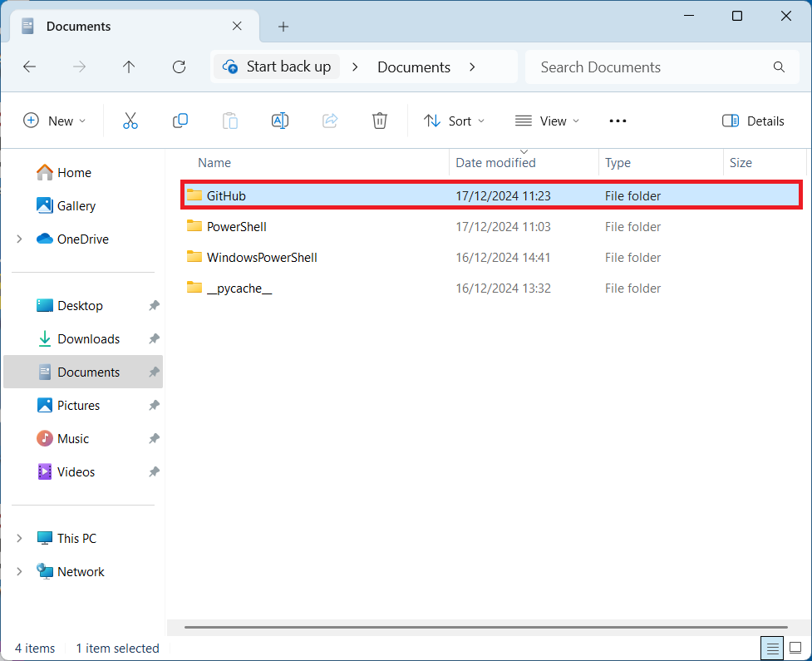Open the Sort dropdown

pyautogui.click(x=454, y=121)
